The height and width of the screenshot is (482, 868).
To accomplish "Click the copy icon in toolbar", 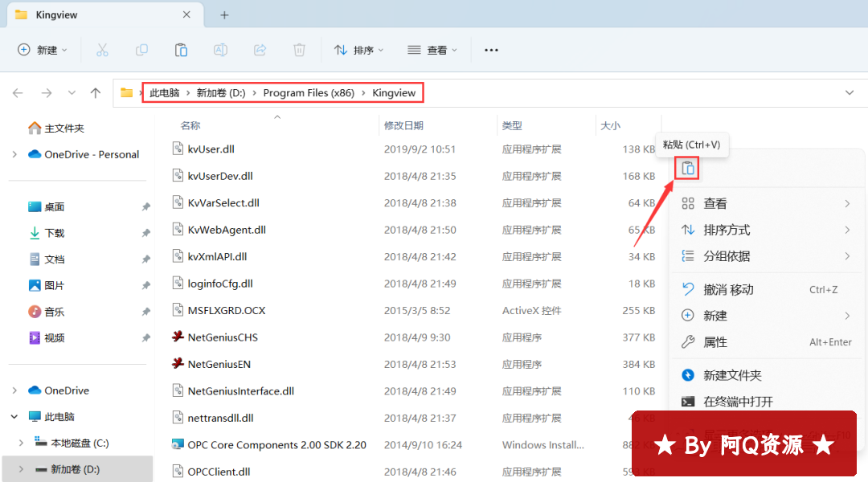I will [141, 50].
